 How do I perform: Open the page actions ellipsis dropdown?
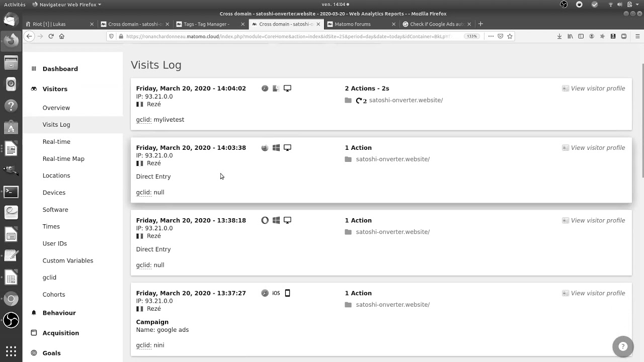coord(491,36)
